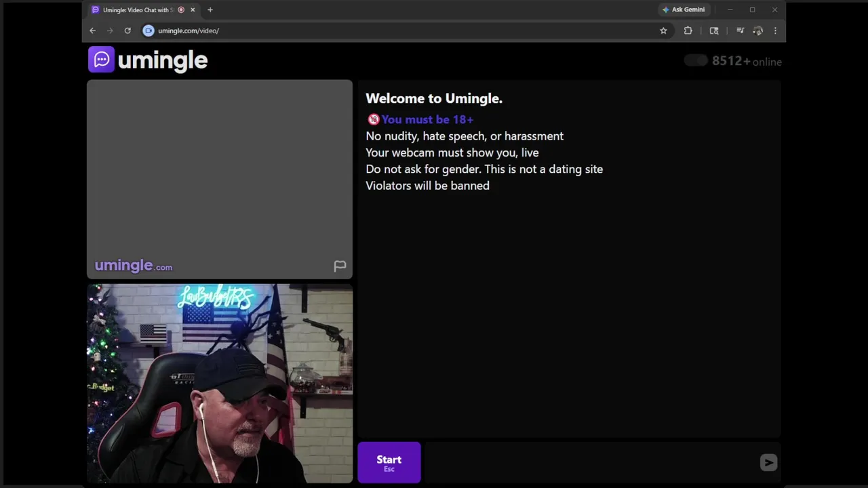868x488 pixels.
Task: Click 'Your webcam must show you, live' line
Action: [452, 152]
